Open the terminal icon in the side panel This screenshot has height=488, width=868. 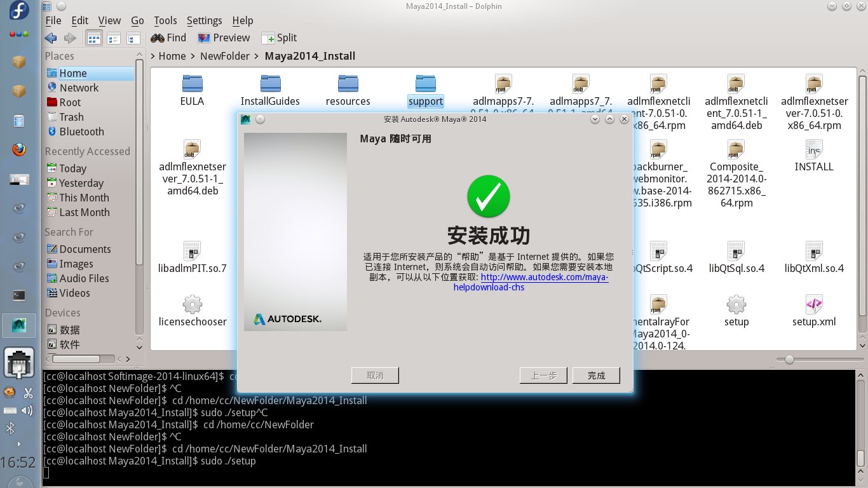pyautogui.click(x=19, y=295)
